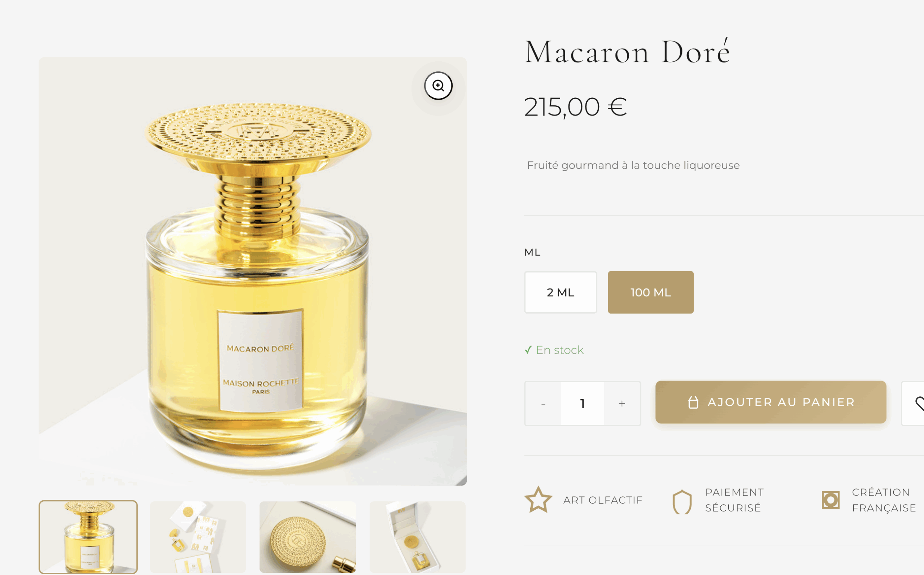Open the packaging cards thumbnail
The height and width of the screenshot is (575, 924).
(x=198, y=537)
